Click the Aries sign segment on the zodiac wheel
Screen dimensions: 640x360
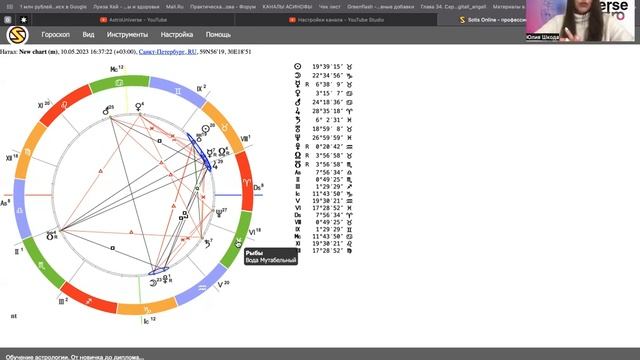point(246,181)
